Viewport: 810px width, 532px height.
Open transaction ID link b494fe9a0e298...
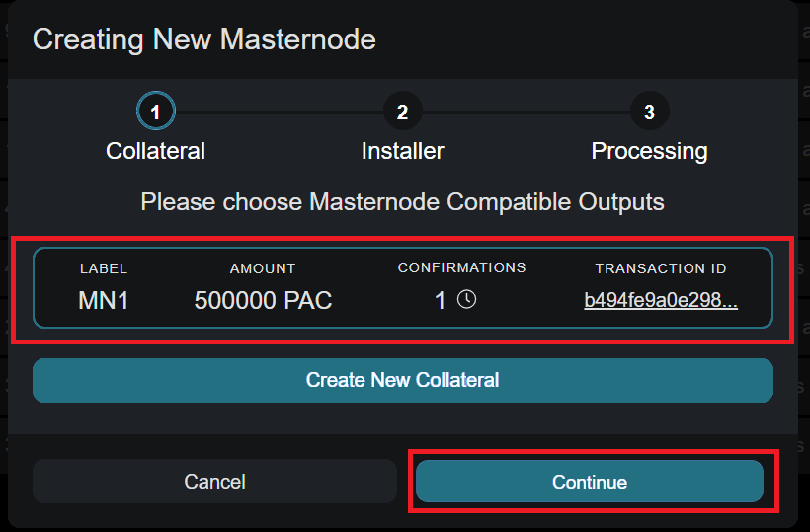tap(661, 301)
